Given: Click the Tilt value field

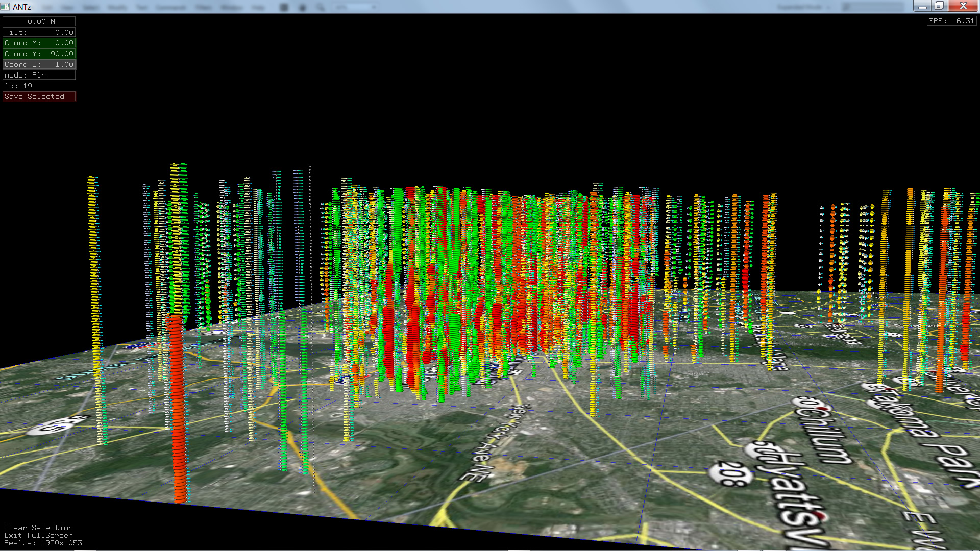Looking at the screenshot, I should tap(39, 32).
